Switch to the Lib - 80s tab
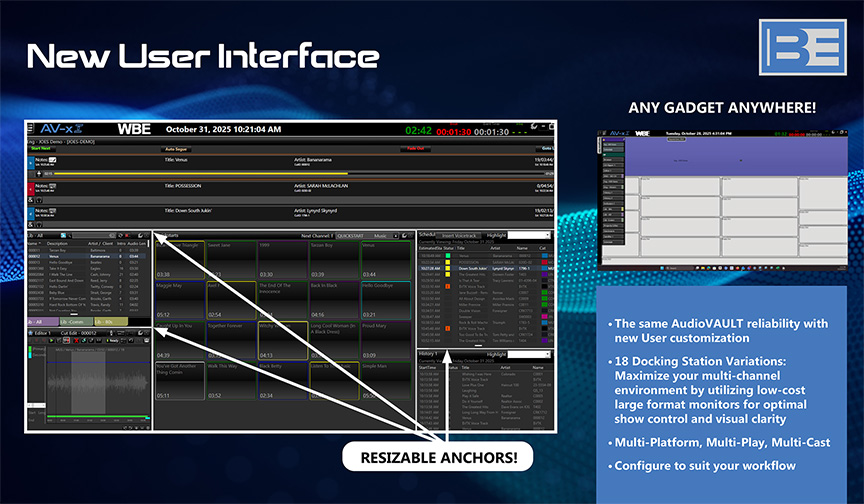This screenshot has height=504, width=864. 112,322
